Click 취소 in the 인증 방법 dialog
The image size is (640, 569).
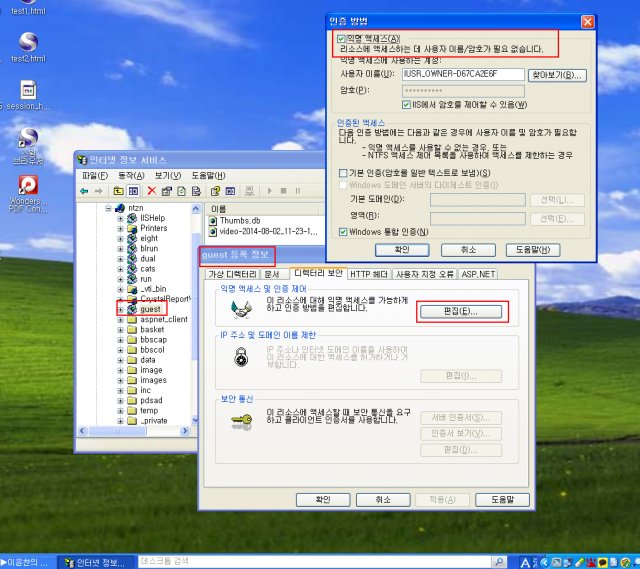pos(468,250)
